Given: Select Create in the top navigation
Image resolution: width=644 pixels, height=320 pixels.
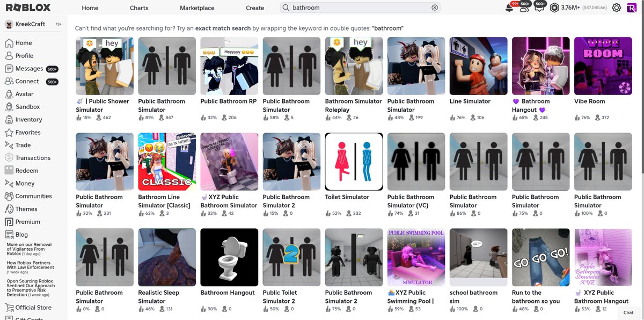Looking at the screenshot, I should [x=255, y=8].
